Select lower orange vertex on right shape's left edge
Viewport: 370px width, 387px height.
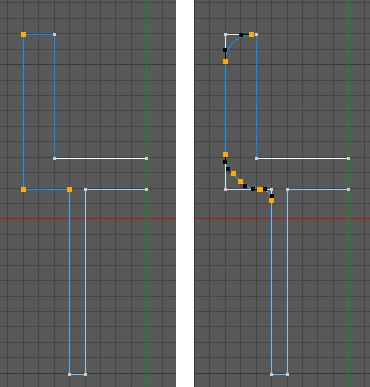[x=225, y=154]
